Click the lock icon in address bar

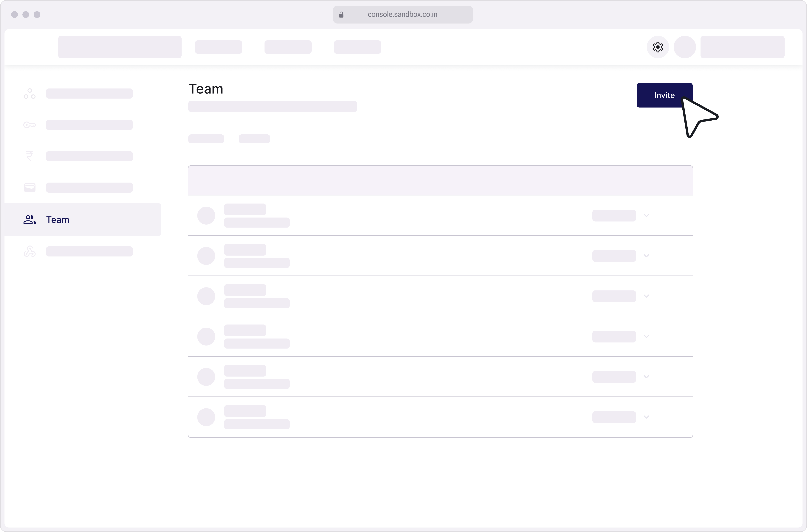pos(341,15)
